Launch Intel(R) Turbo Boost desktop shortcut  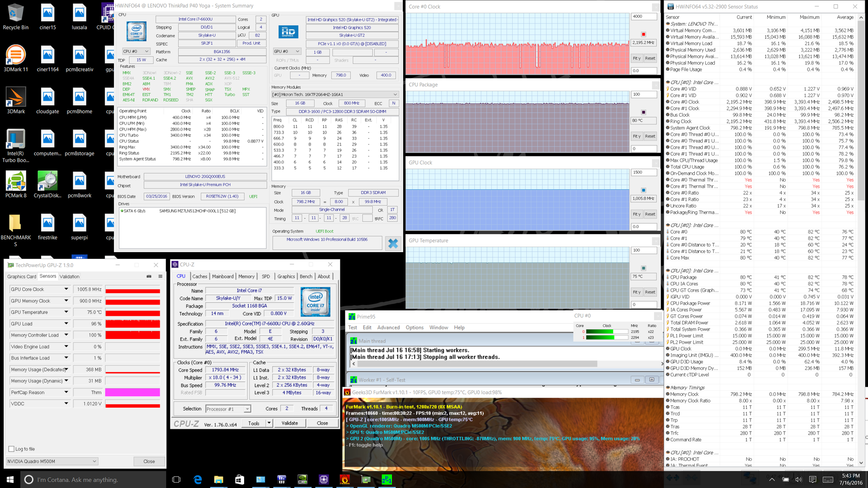tap(15, 145)
